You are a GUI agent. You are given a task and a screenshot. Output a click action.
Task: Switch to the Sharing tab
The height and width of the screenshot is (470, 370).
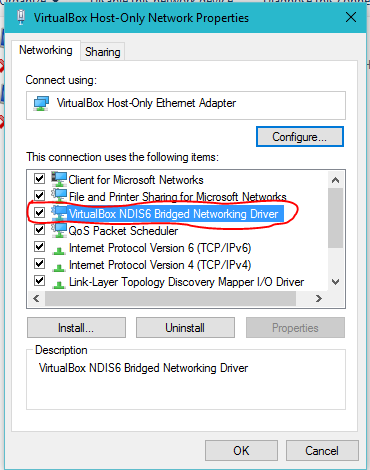(103, 52)
